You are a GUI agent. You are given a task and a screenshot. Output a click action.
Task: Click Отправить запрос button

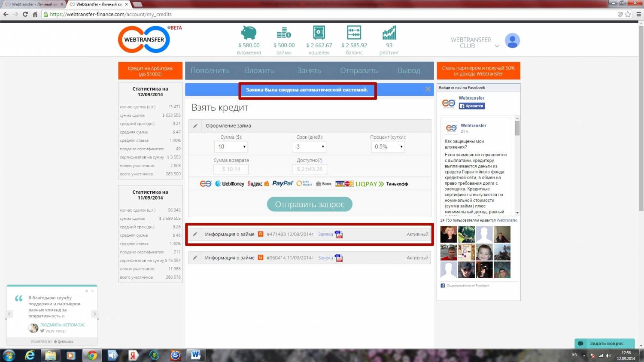point(310,204)
